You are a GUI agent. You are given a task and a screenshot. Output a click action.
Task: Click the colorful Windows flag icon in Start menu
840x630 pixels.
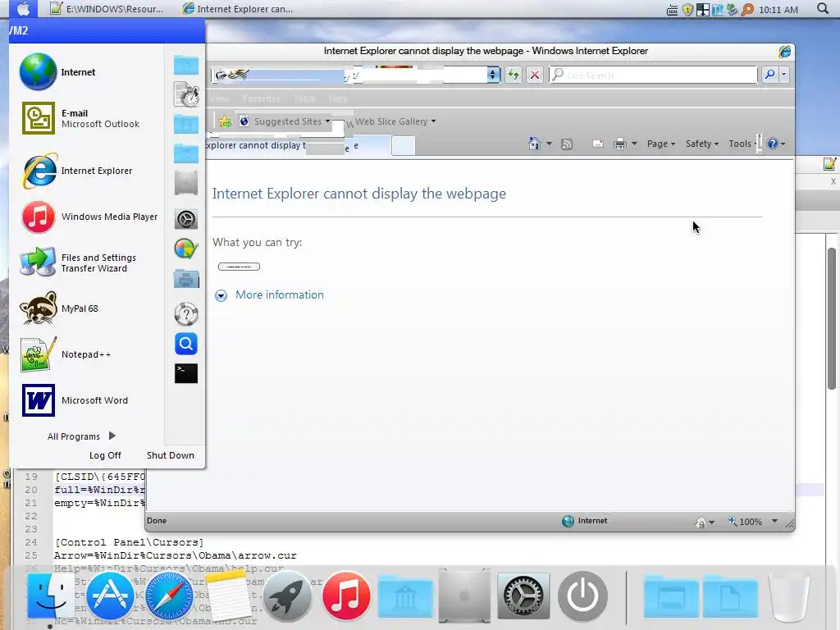[186, 249]
